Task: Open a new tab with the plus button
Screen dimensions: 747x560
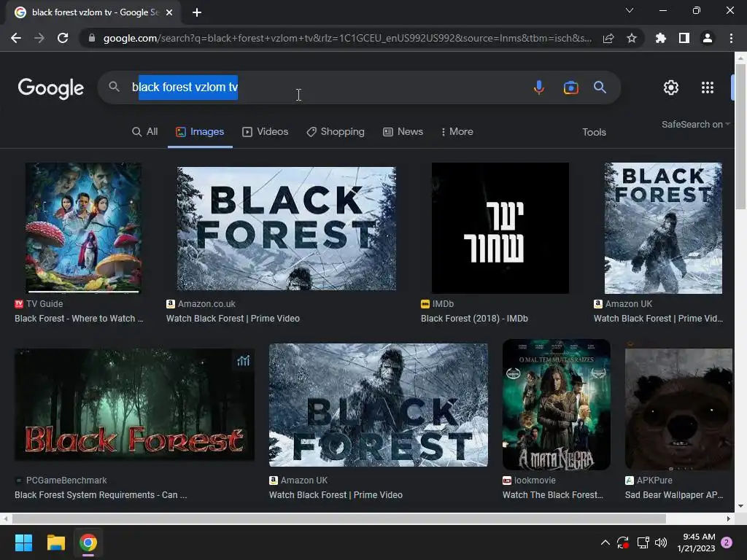Action: coord(197,12)
